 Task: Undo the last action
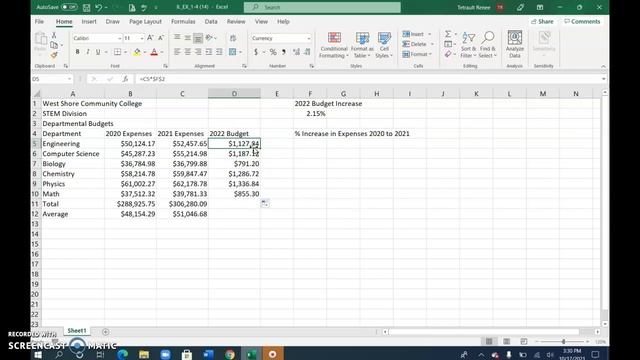(98, 7)
